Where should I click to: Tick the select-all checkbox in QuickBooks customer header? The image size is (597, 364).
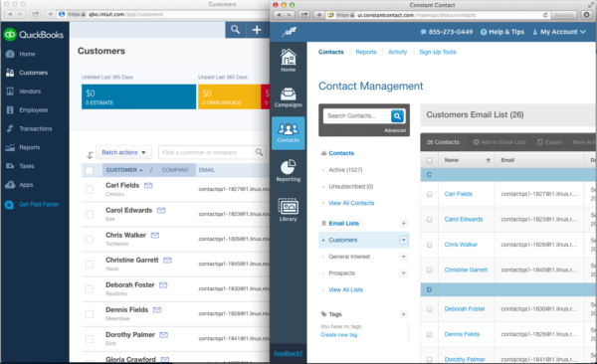90,170
